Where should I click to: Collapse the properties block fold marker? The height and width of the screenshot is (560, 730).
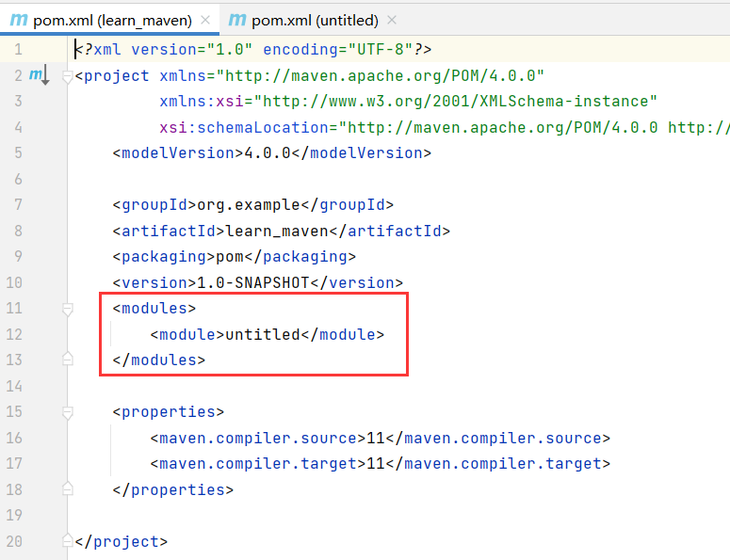coord(68,412)
